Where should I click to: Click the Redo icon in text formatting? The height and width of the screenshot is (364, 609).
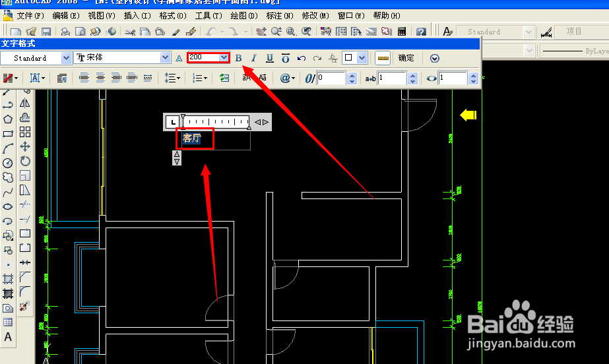[317, 58]
